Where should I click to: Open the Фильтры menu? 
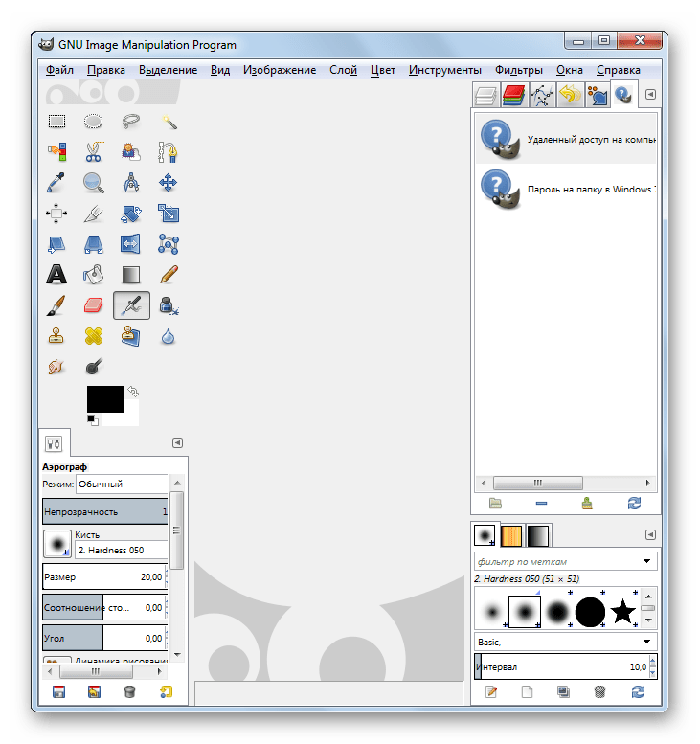[x=519, y=70]
